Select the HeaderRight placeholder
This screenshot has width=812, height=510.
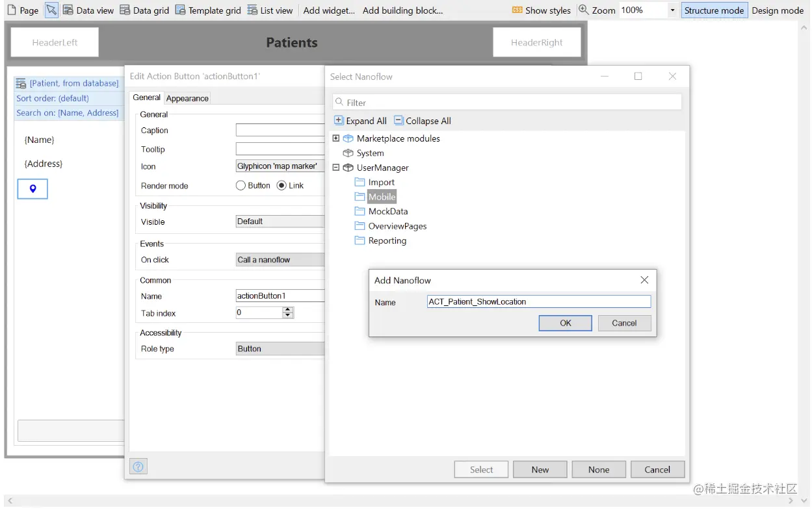tap(536, 42)
